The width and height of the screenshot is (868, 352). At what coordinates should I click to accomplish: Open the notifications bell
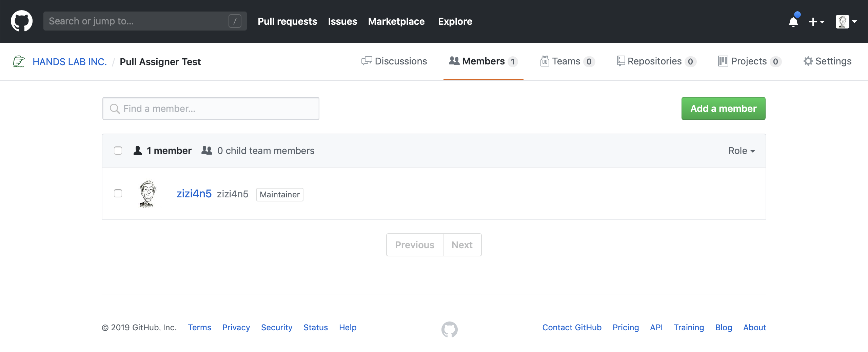click(x=793, y=21)
